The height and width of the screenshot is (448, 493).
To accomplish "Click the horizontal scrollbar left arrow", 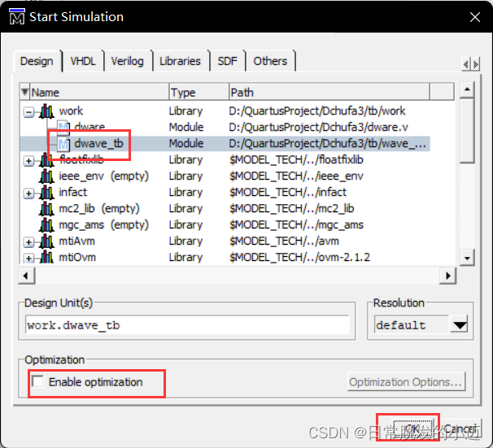I will (26, 276).
